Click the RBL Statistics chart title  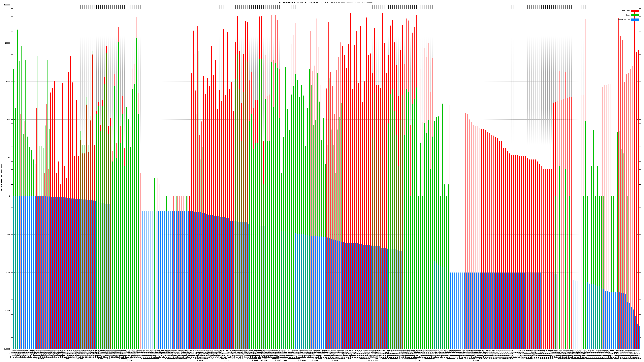(325, 2)
